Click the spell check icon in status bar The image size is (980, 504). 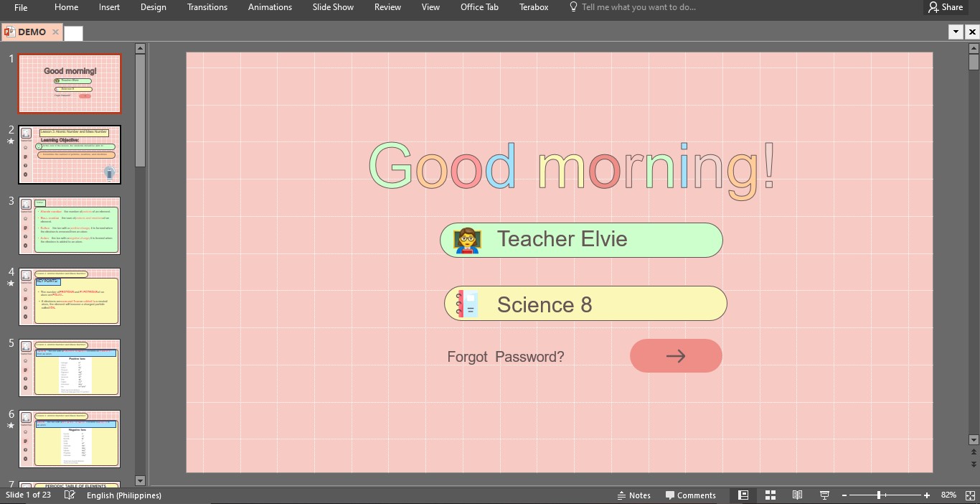pos(70,495)
